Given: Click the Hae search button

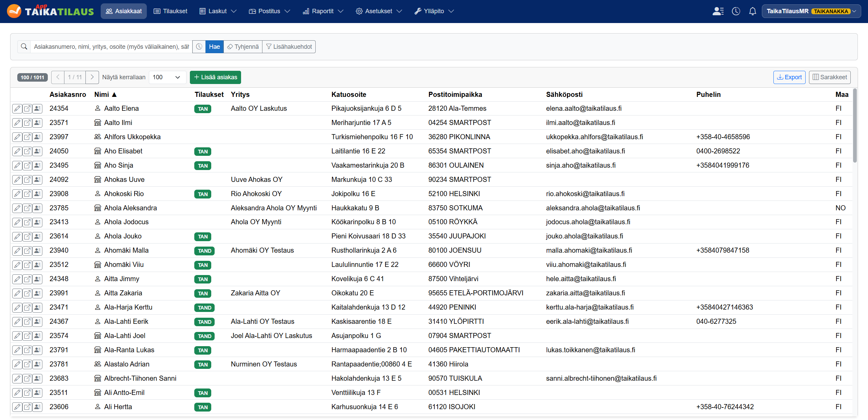Looking at the screenshot, I should pyautogui.click(x=214, y=47).
